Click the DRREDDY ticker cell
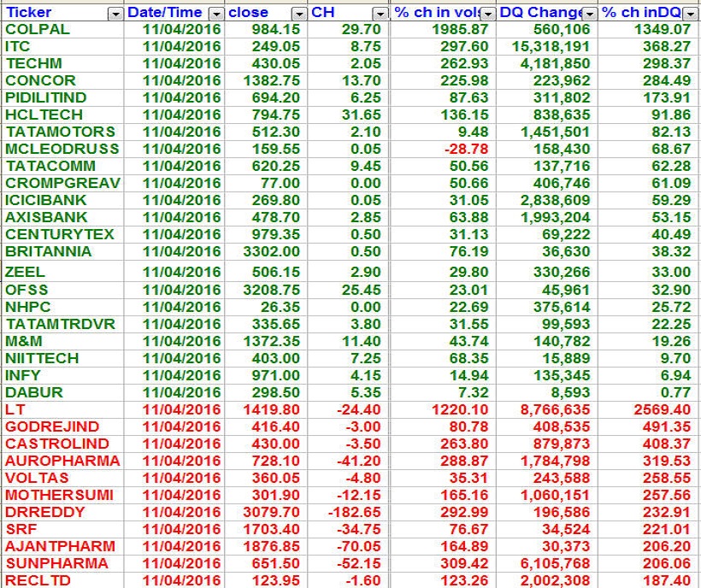The image size is (701, 588). [x=45, y=512]
